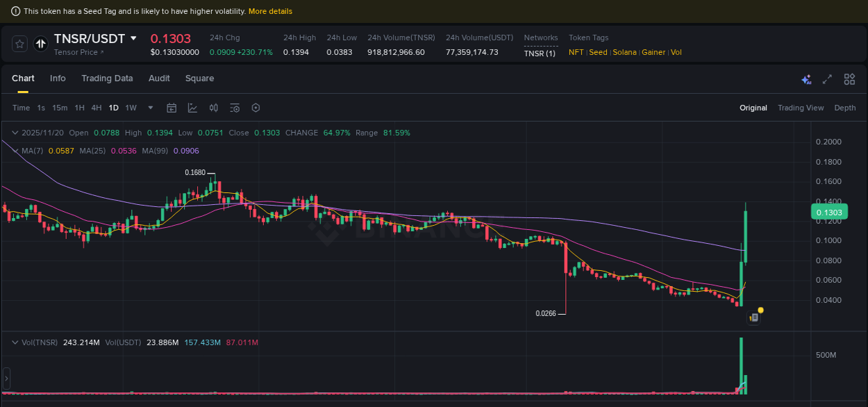The width and height of the screenshot is (868, 407).
Task: Switch chart to Trading View mode
Action: tap(801, 108)
